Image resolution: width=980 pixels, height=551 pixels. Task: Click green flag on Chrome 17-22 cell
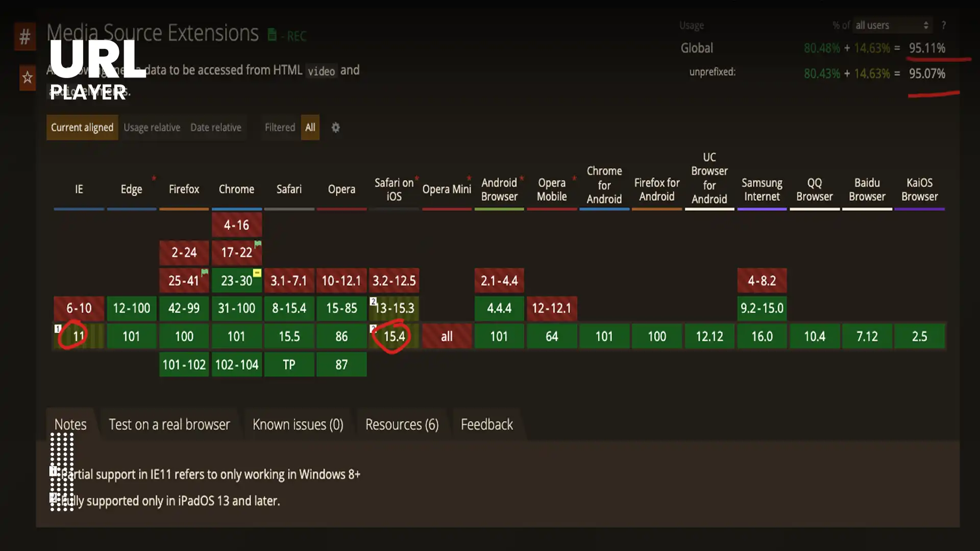(258, 244)
